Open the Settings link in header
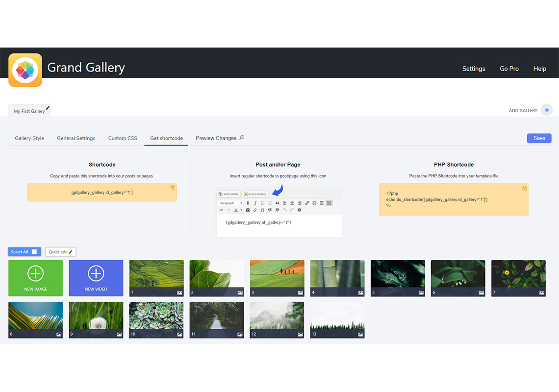The height and width of the screenshot is (392, 559). [x=474, y=69]
